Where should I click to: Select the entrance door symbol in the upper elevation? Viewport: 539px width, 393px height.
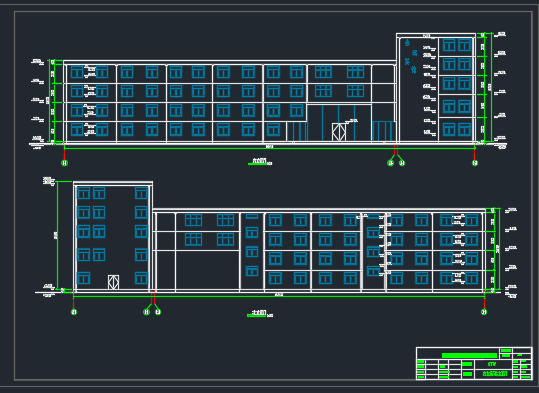coord(339,132)
